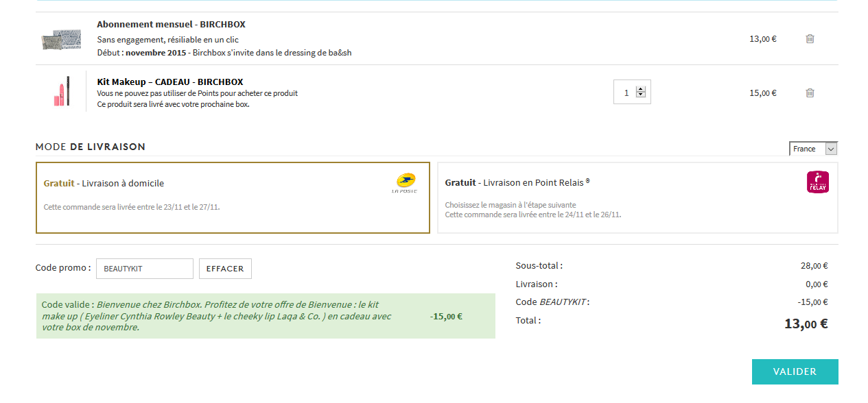Image resolution: width=868 pixels, height=403 pixels.
Task: Focus the Kit Makeup quantity field
Action: 626,93
